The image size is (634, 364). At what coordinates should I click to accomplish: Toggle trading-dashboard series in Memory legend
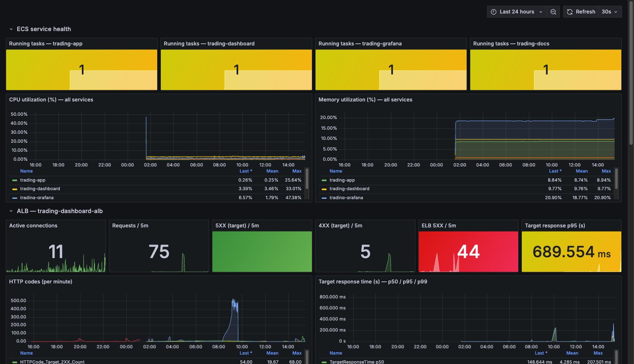(350, 189)
